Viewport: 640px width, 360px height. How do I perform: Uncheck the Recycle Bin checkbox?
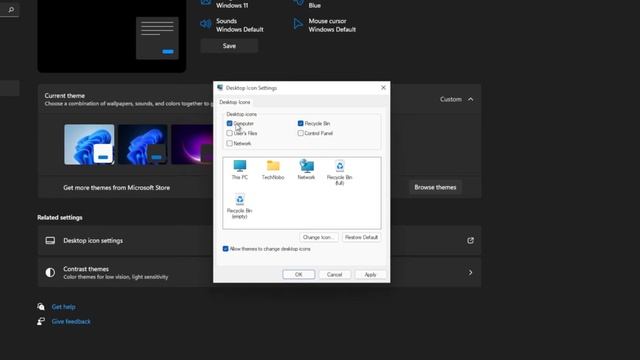pyautogui.click(x=300, y=123)
